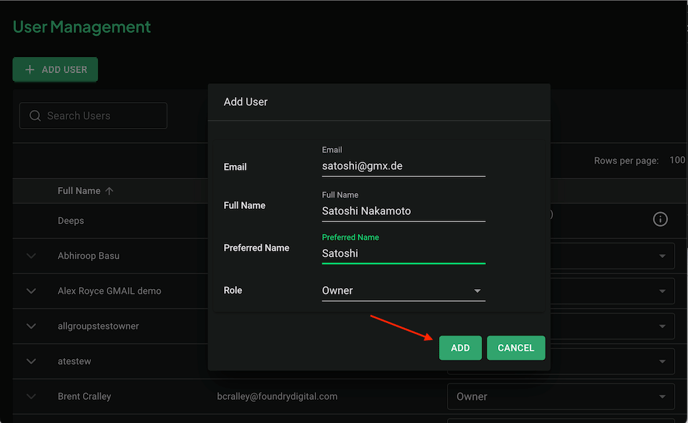Sort by Full Name arrow icon

(109, 191)
